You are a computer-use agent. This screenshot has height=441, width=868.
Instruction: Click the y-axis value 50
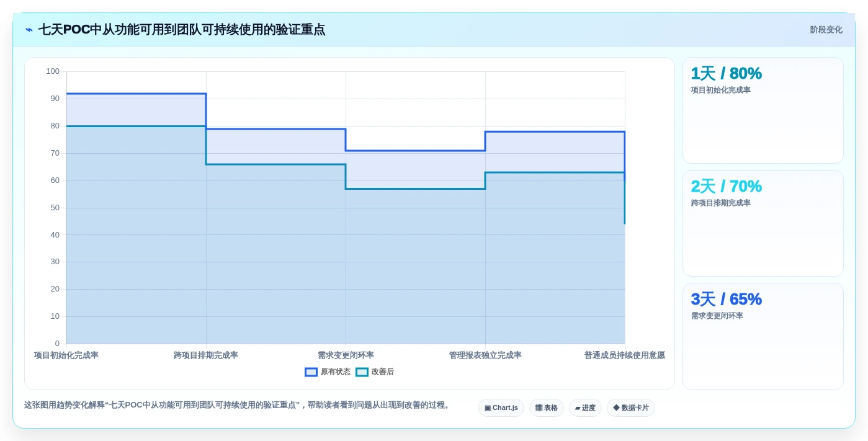click(x=55, y=207)
